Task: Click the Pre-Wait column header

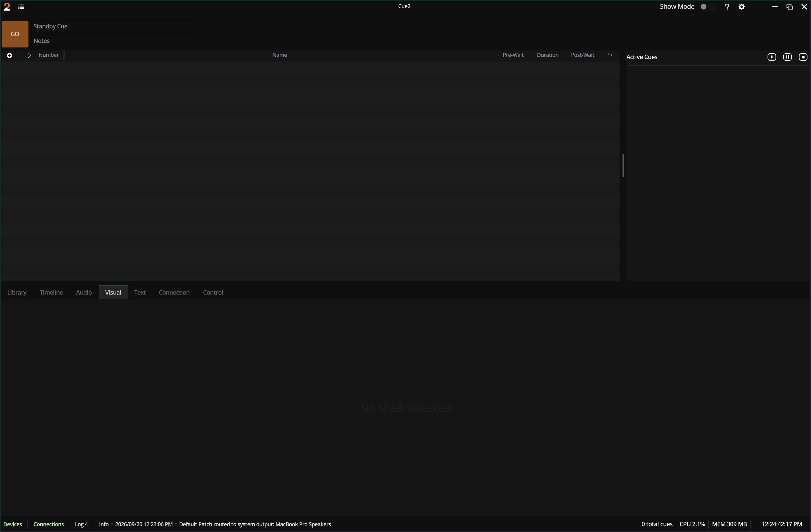Action: click(513, 55)
